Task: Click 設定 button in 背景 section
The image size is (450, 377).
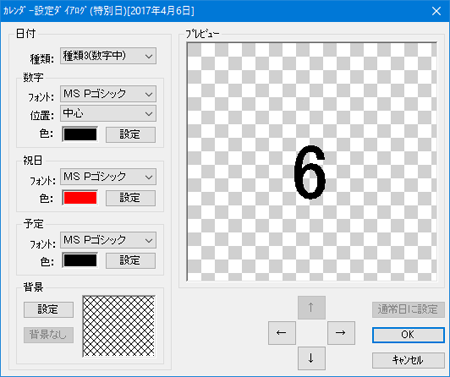Action: click(49, 310)
